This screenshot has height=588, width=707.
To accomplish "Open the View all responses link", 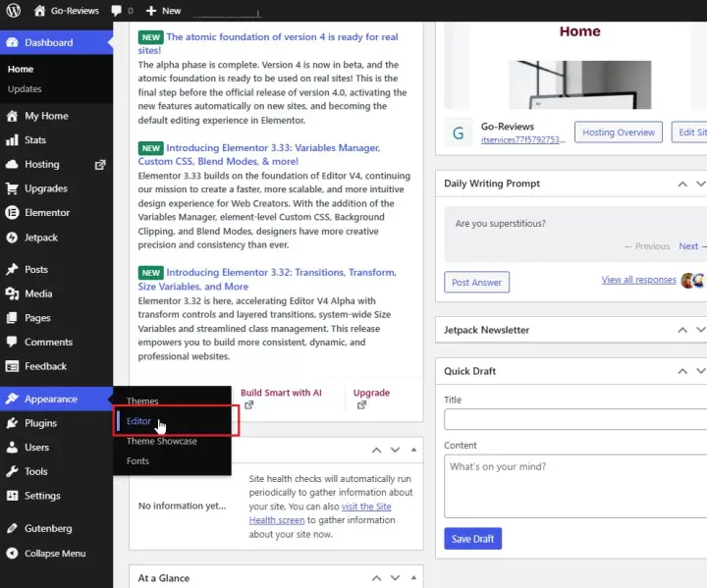I will [x=638, y=280].
